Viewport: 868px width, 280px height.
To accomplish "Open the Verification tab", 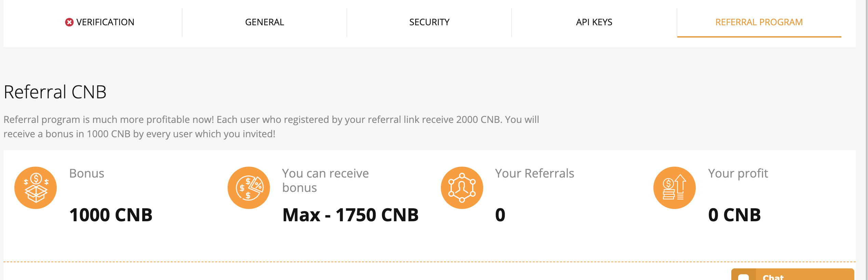I will (105, 22).
